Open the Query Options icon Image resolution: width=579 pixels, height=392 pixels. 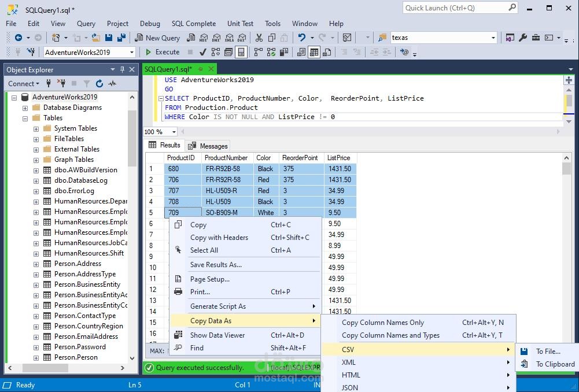pos(228,52)
